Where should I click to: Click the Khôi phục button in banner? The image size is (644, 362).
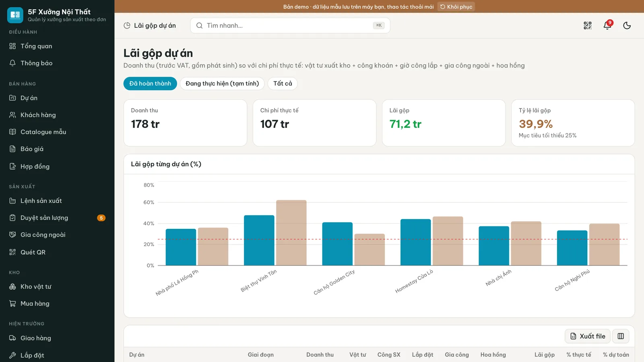[456, 7]
